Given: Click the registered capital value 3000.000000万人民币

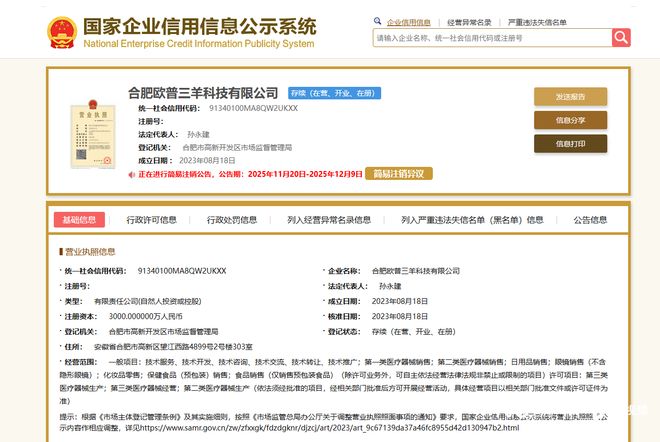Looking at the screenshot, I should click(146, 316).
